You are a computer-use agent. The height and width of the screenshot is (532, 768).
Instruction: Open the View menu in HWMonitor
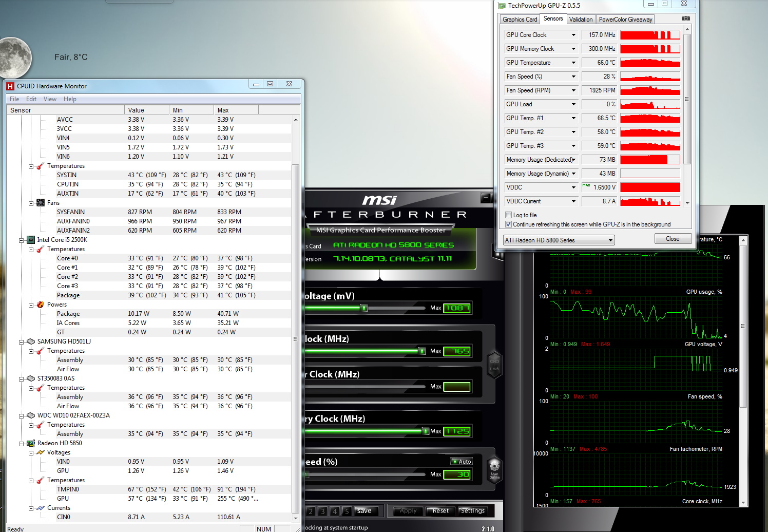[x=50, y=99]
